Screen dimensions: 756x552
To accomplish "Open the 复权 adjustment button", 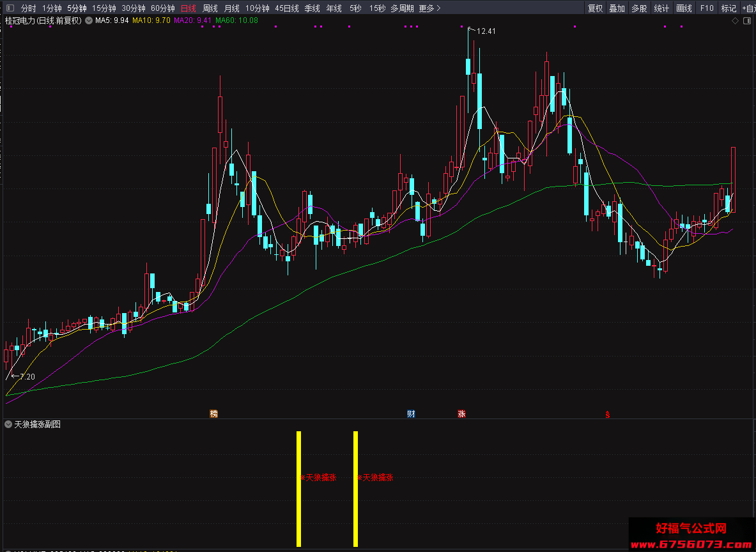I will tap(595, 8).
